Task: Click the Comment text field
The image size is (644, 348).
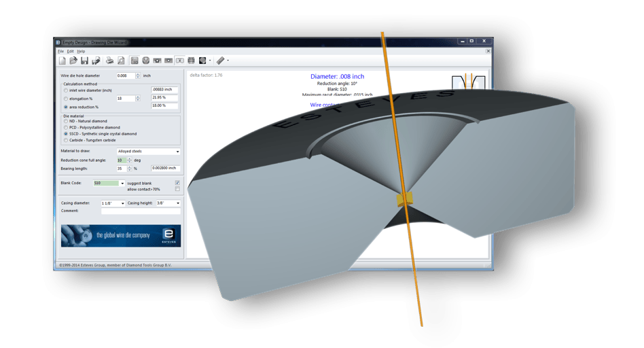Action: pos(141,211)
